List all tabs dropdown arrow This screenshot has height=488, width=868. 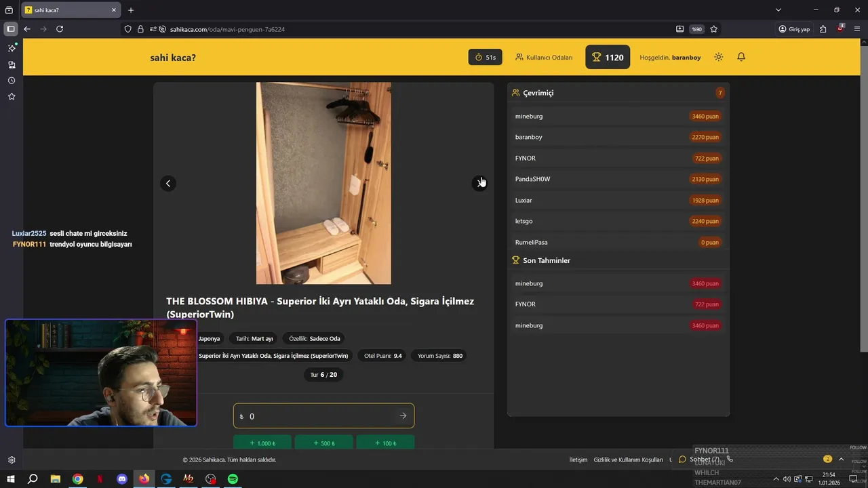click(778, 10)
